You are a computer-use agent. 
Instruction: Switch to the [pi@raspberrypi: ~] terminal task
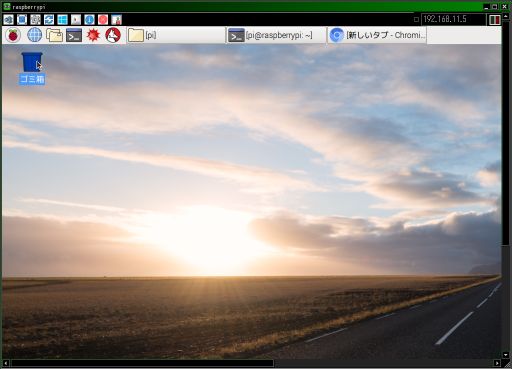pyautogui.click(x=276, y=35)
